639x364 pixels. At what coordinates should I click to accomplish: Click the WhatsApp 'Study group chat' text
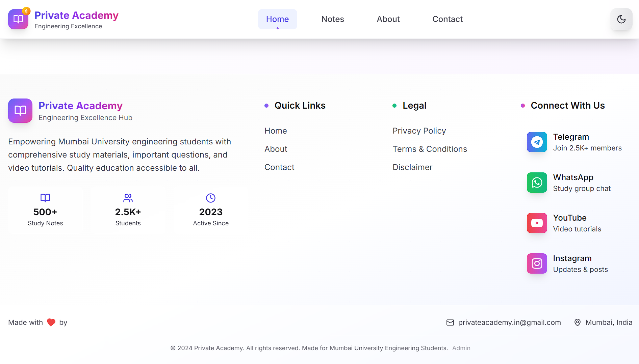582,189
